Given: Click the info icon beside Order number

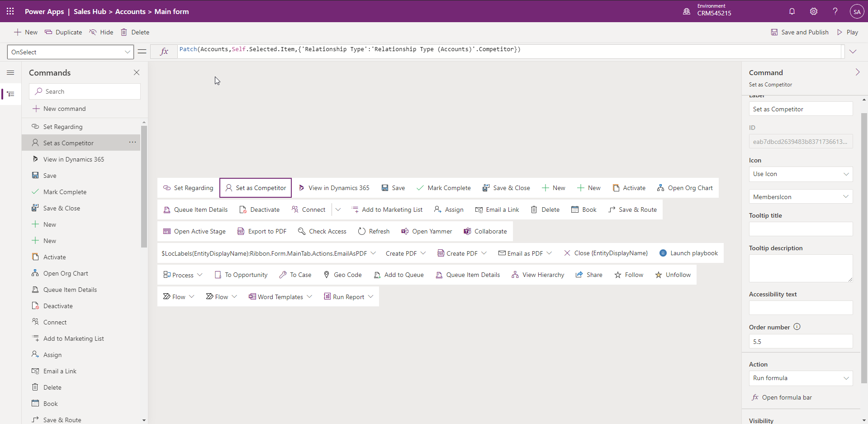Looking at the screenshot, I should 797,327.
